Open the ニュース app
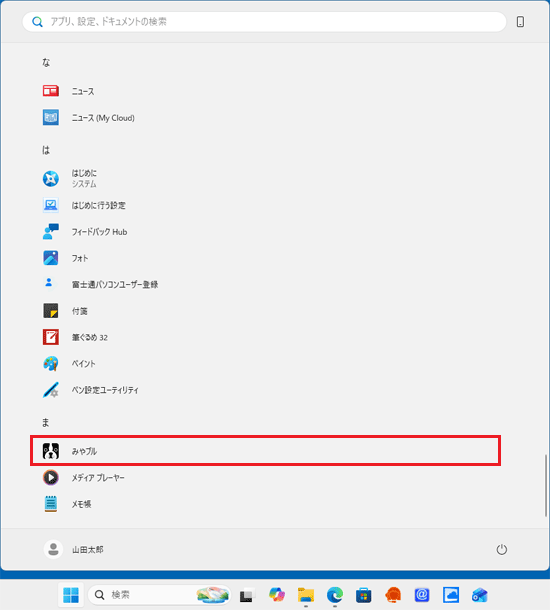Viewport: 550px width, 610px height. (265, 91)
